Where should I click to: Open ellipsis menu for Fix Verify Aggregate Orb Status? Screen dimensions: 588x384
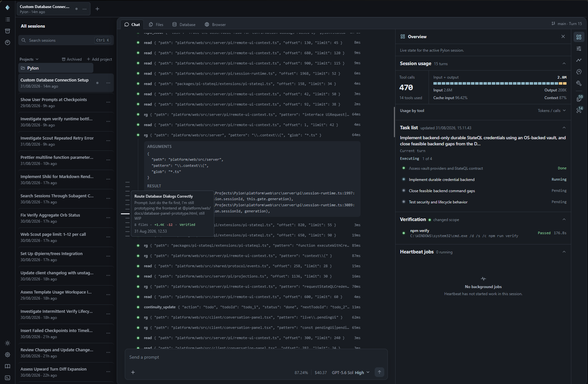click(108, 218)
